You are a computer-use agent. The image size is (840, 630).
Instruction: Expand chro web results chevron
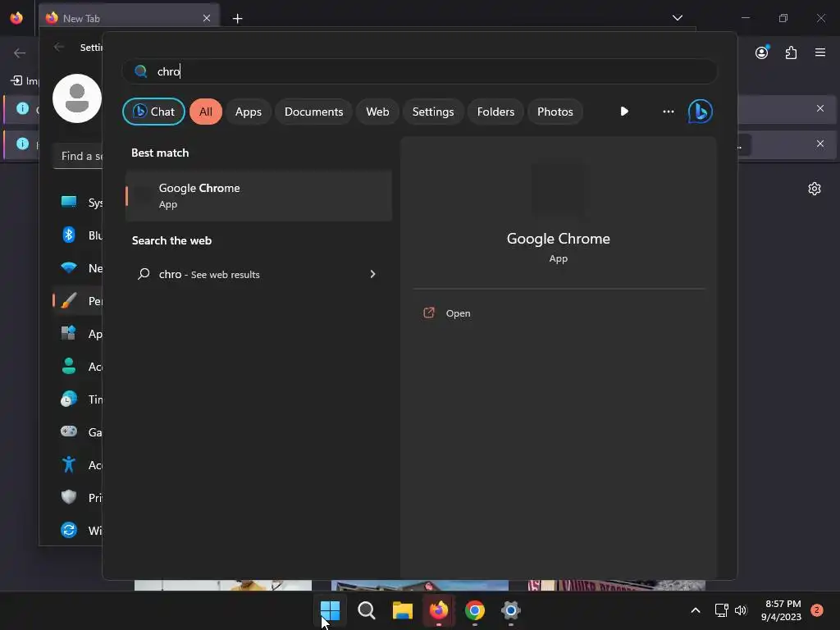click(373, 274)
